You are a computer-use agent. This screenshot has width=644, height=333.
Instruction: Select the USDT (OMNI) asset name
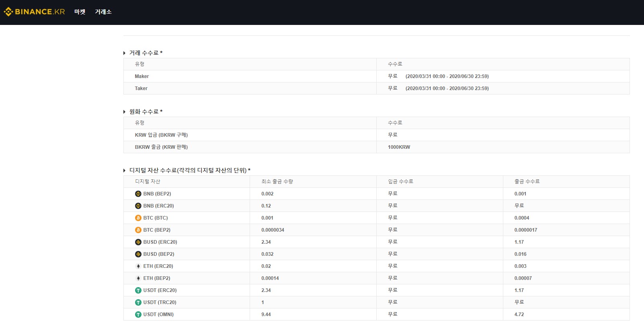pyautogui.click(x=158, y=314)
